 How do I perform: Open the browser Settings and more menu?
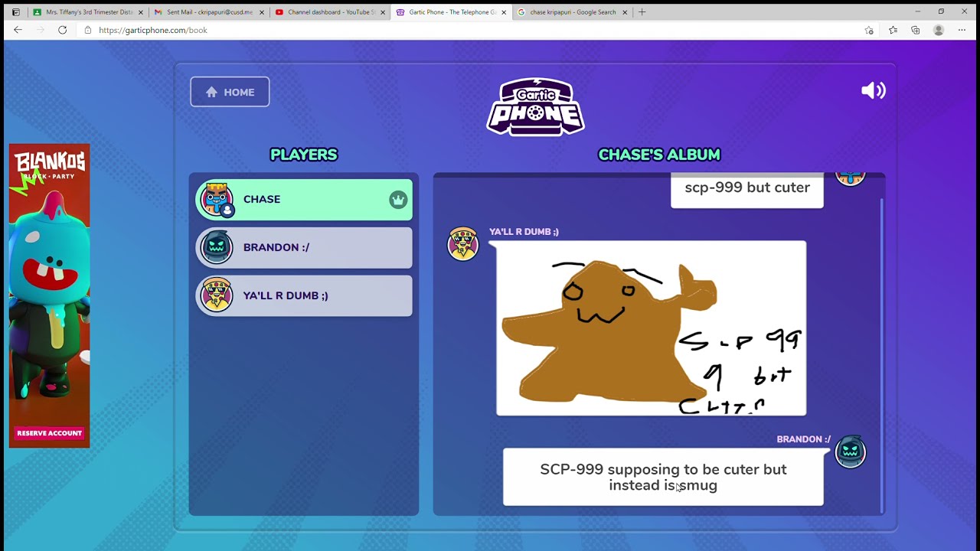(x=962, y=30)
